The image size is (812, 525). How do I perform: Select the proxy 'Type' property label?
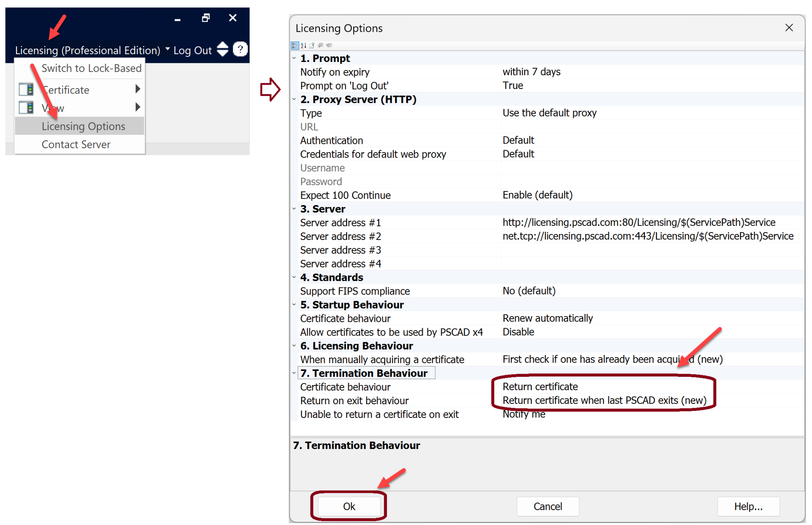tap(311, 113)
